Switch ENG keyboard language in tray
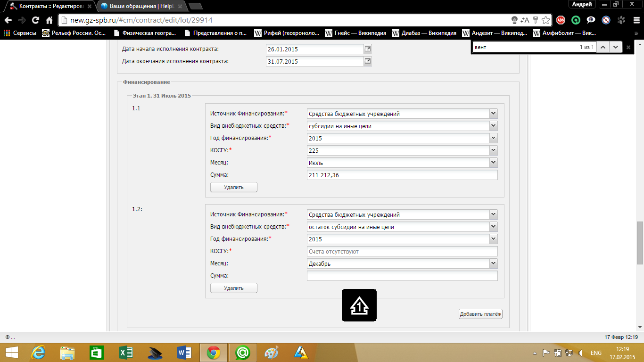This screenshot has height=362, width=644. pos(596,353)
